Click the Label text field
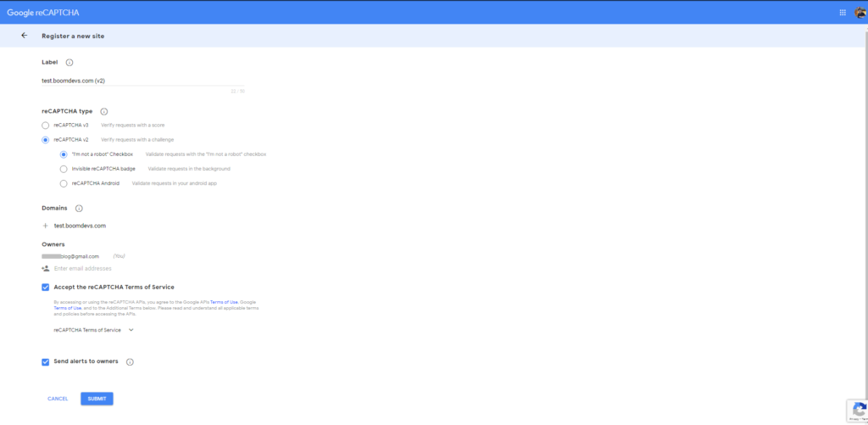The width and height of the screenshot is (868, 425). 143,81
